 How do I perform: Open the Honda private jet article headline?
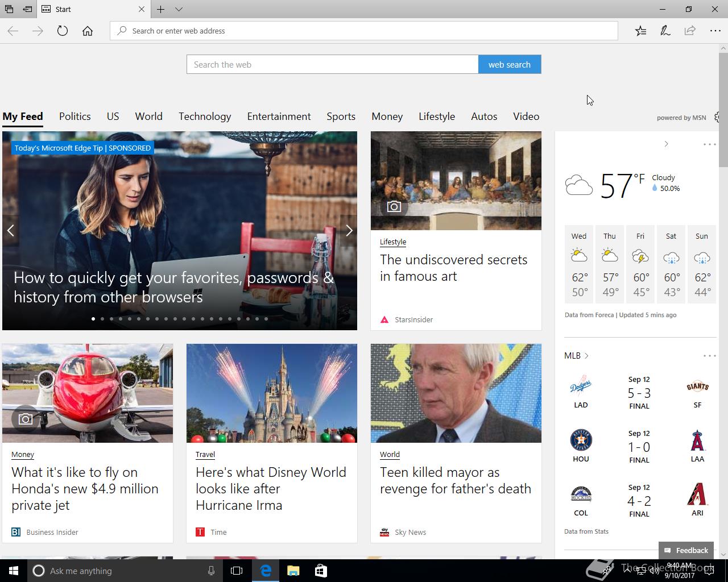pos(85,489)
